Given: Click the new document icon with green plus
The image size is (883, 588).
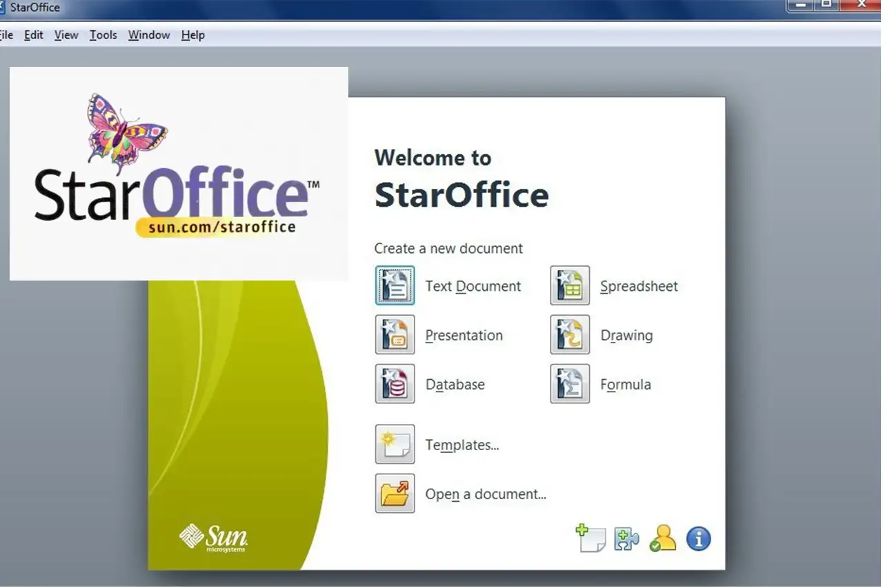Looking at the screenshot, I should pos(591,538).
